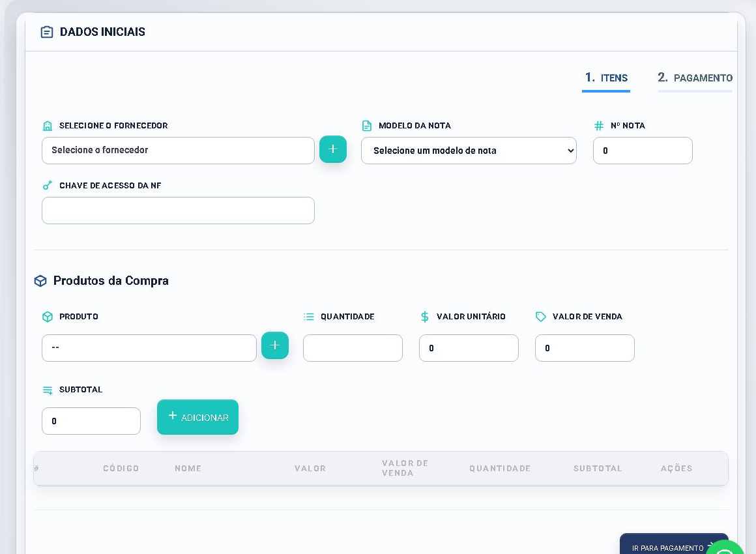Click the Subtotal lines icon
Image resolution: width=756 pixels, height=554 pixels.
(47, 390)
